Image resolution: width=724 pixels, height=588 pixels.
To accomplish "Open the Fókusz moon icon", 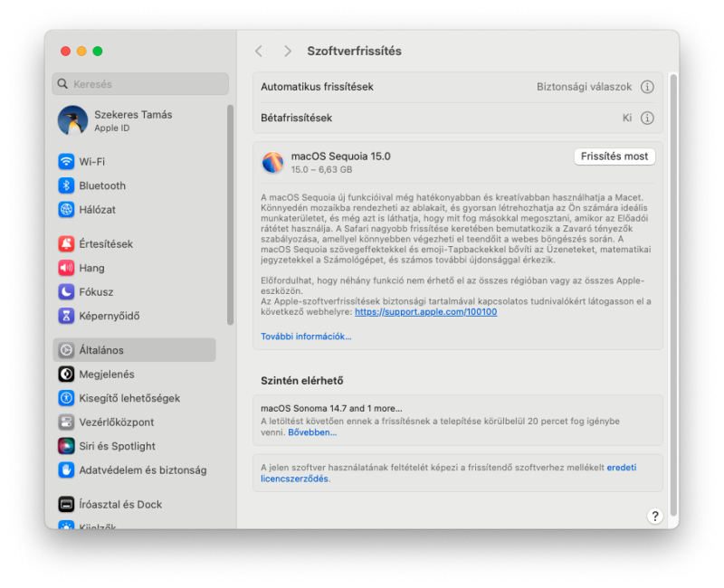I will coord(66,291).
